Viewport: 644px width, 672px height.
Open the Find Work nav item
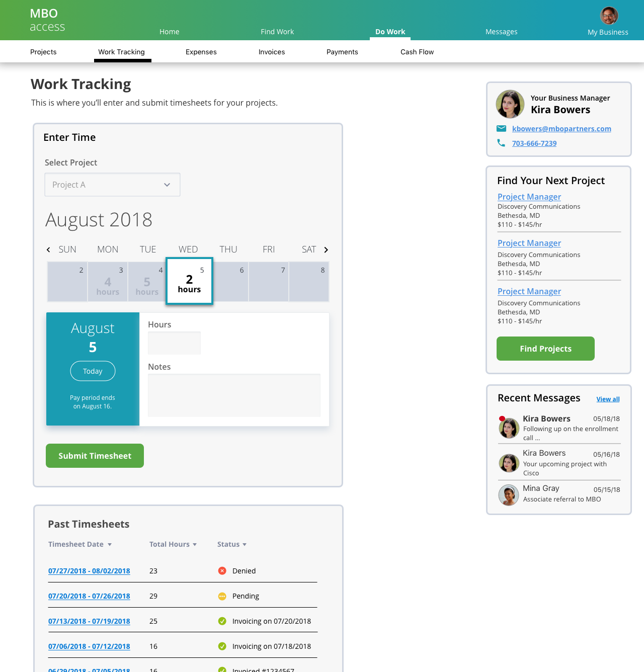point(277,32)
